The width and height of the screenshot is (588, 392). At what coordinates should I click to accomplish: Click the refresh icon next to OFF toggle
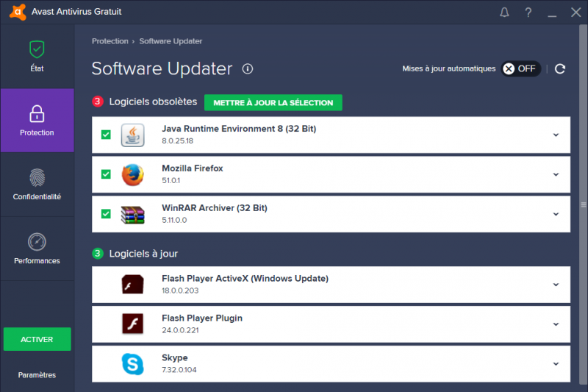pyautogui.click(x=560, y=68)
